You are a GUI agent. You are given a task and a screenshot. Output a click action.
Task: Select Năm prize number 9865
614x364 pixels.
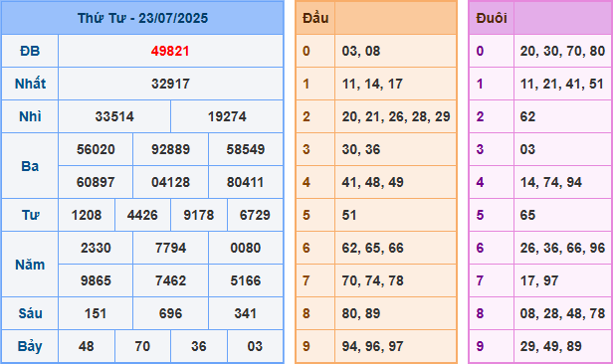[96, 281]
